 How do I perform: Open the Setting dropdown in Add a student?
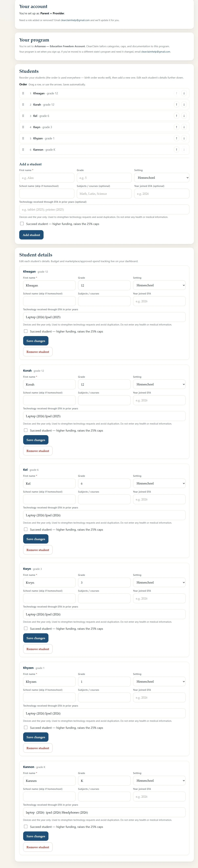162,178
